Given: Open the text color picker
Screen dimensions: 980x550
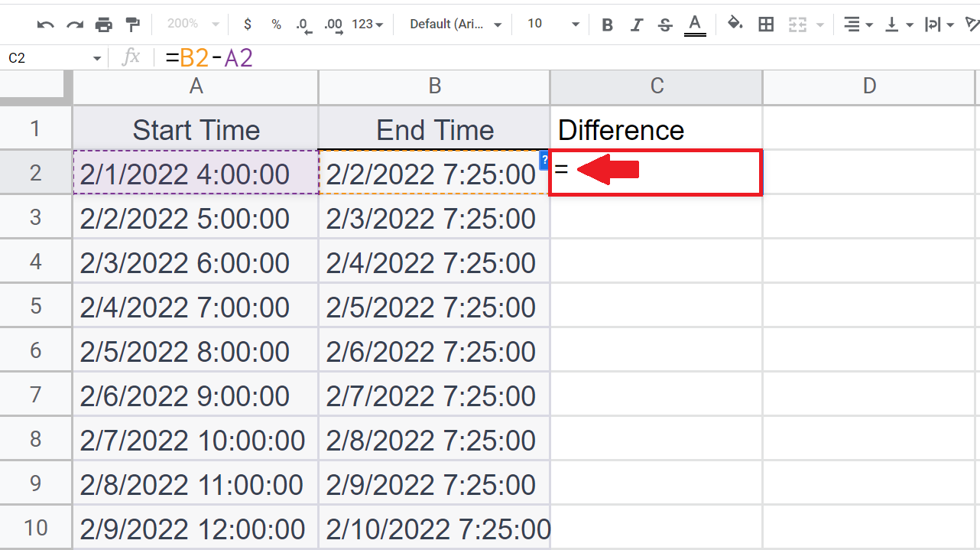Looking at the screenshot, I should pos(694,24).
